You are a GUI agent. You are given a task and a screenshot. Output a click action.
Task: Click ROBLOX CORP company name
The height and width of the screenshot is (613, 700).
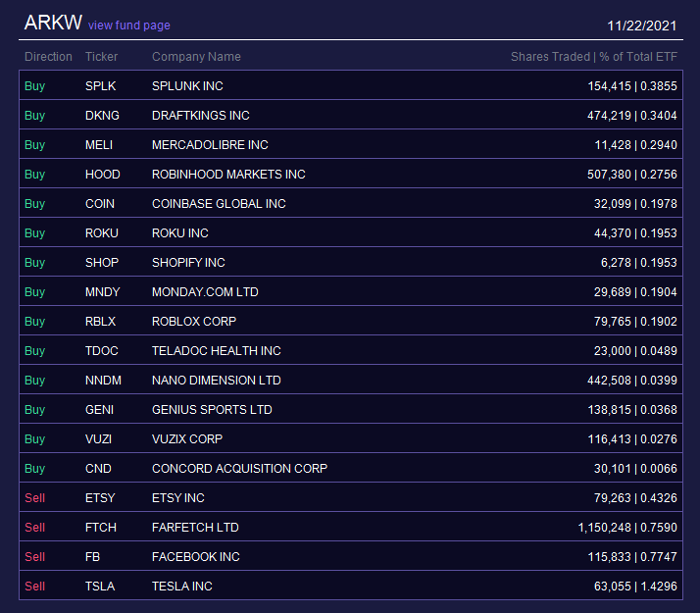click(194, 322)
